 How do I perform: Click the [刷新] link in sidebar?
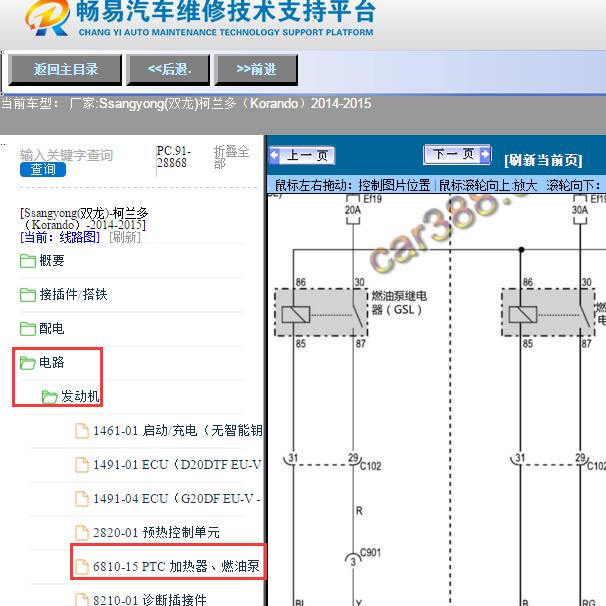125,237
